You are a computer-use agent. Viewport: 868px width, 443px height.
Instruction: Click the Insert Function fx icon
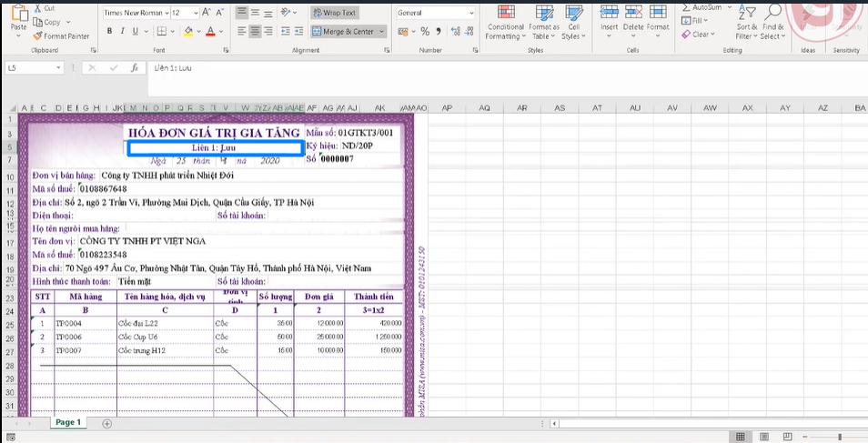coord(134,68)
